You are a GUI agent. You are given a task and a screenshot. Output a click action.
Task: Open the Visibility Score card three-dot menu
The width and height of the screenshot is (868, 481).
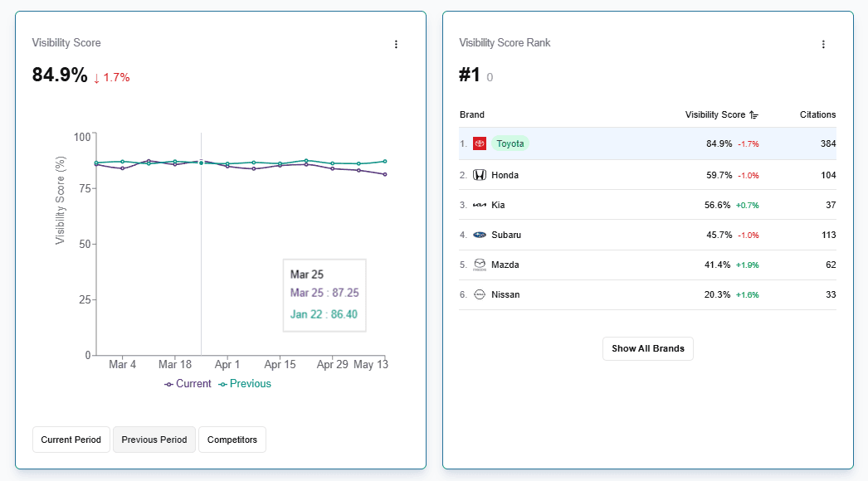coord(396,44)
